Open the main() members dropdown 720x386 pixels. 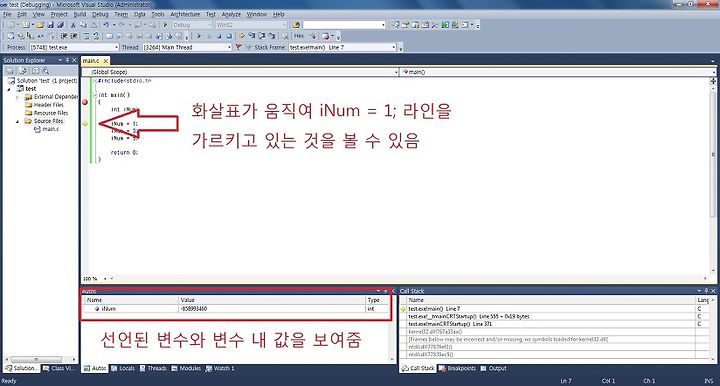[558, 72]
